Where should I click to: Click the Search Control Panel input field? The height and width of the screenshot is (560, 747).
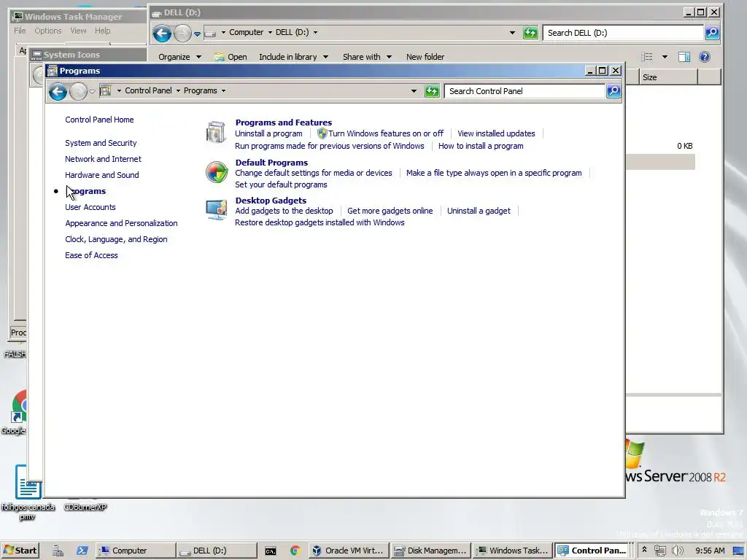(x=525, y=91)
